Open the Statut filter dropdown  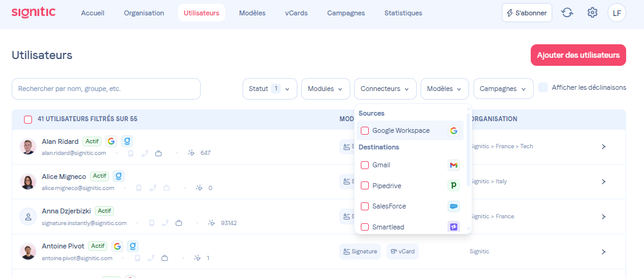(x=270, y=89)
